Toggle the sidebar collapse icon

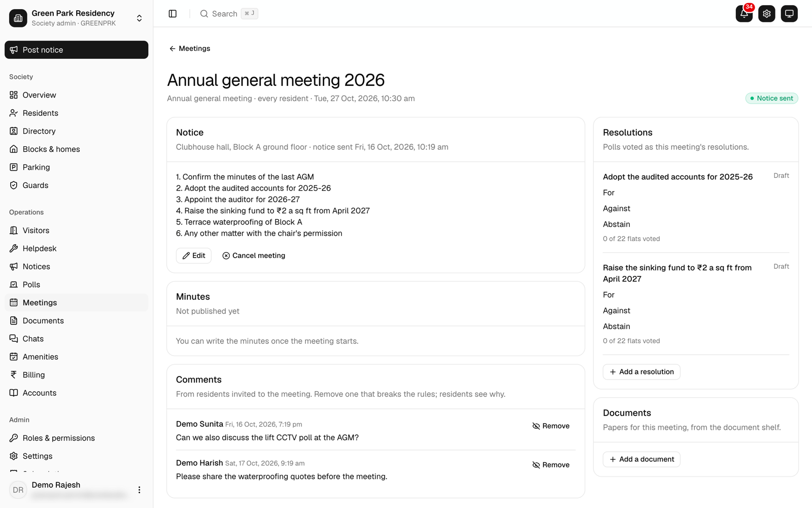pos(173,14)
